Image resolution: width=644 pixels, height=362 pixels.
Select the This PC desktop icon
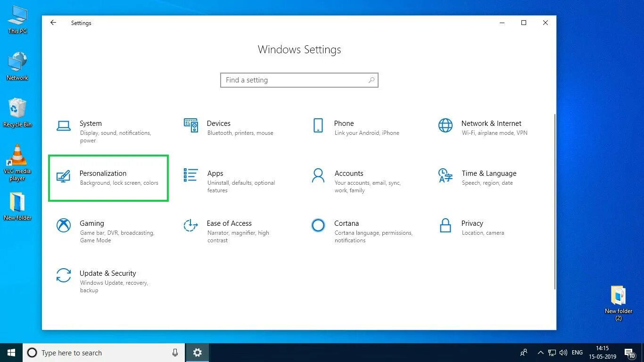pos(17,20)
